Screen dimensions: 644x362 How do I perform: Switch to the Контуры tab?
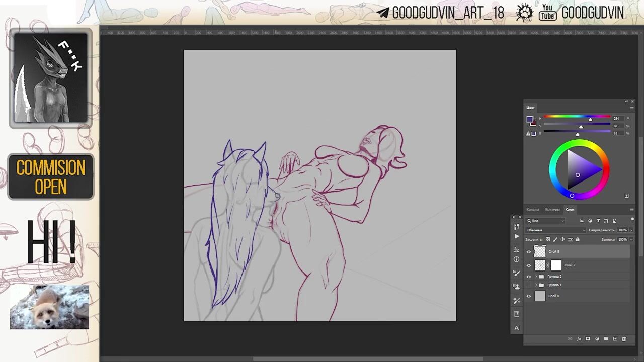[552, 209]
